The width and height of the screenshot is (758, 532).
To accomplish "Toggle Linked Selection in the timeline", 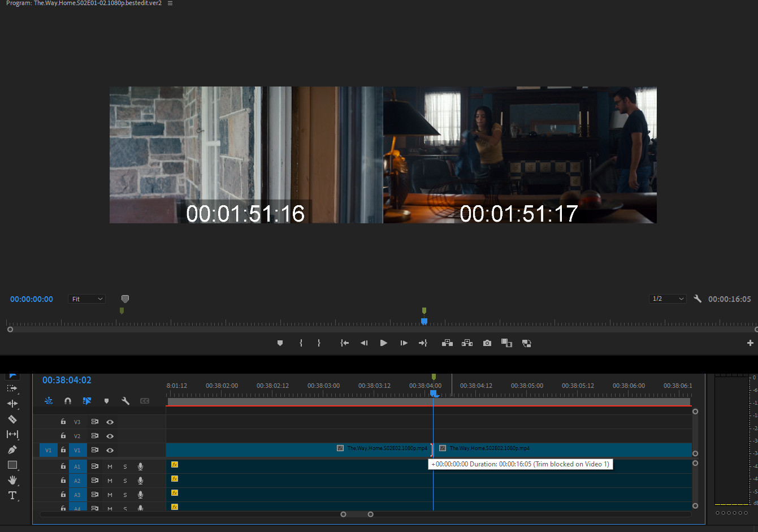I will (87, 401).
